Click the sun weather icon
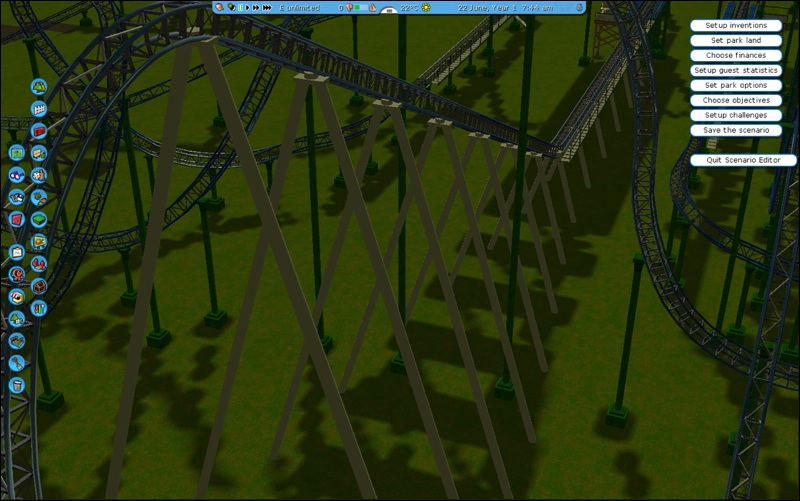Screen dimensions: 800x501 tap(426, 8)
